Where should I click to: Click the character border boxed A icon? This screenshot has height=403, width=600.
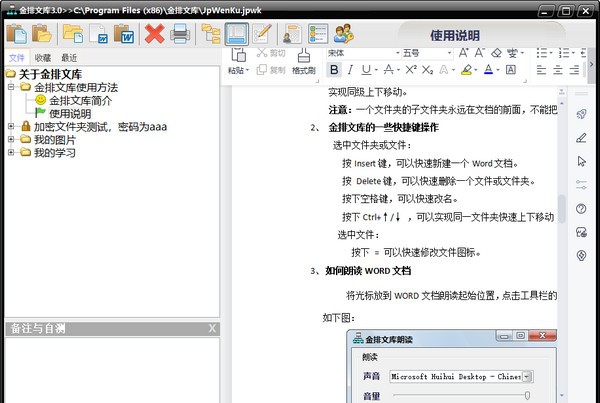(x=511, y=70)
